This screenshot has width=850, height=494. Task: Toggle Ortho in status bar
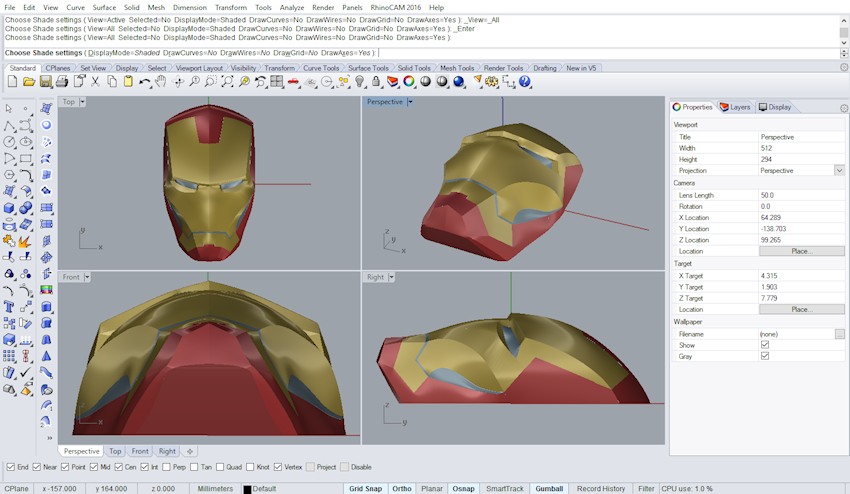coord(402,489)
